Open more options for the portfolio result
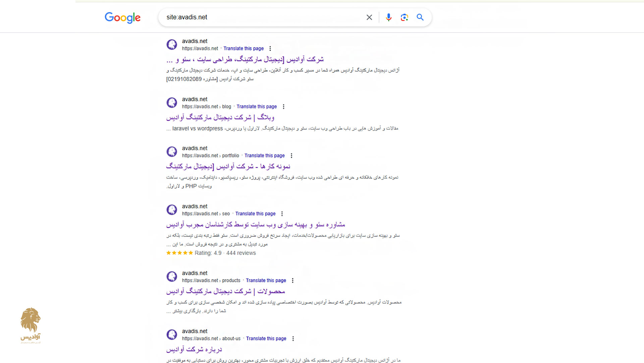 point(291,156)
